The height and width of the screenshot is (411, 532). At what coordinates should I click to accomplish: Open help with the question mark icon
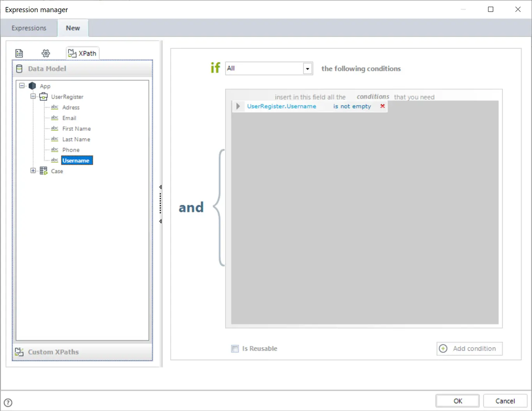click(x=8, y=403)
